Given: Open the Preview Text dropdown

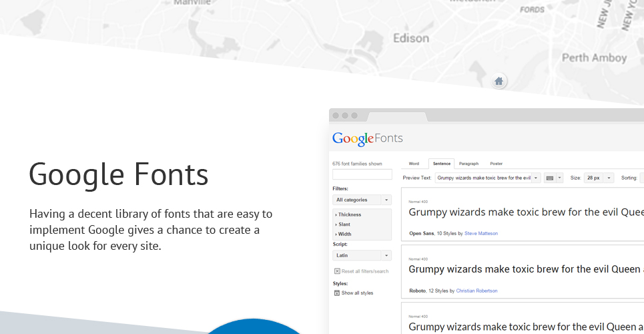Looking at the screenshot, I should [488, 178].
